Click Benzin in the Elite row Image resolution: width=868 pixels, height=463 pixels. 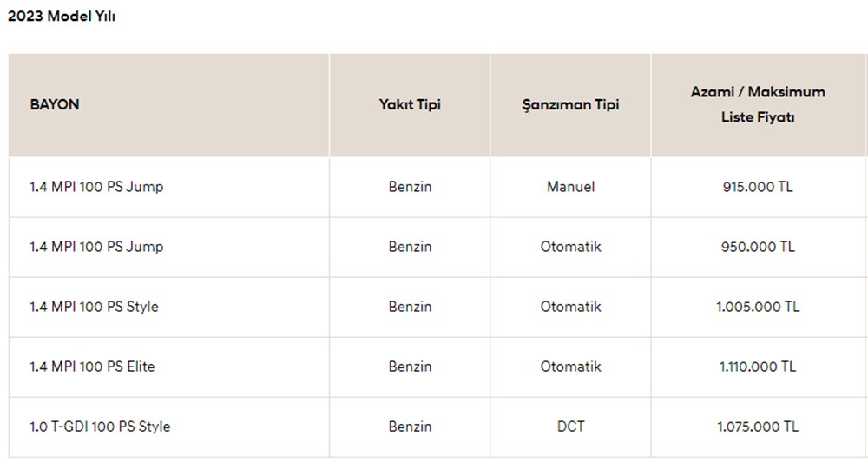point(410,367)
